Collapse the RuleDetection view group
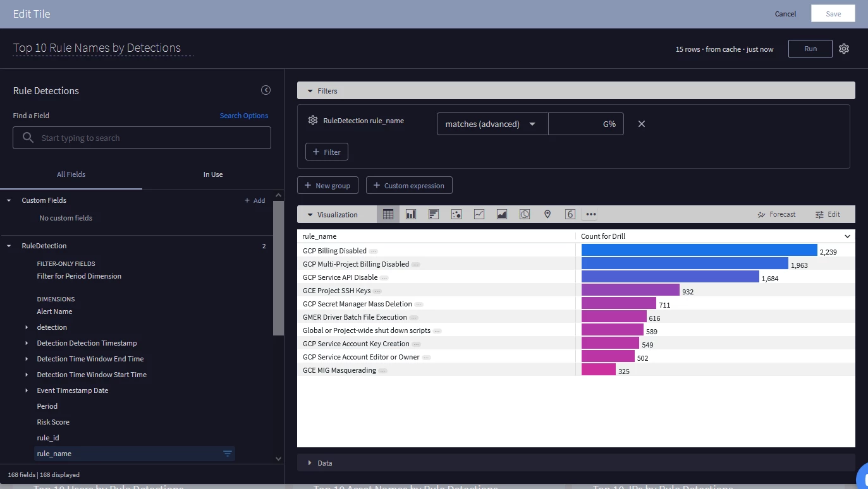Viewport: 868px width, 489px height. 9,246
